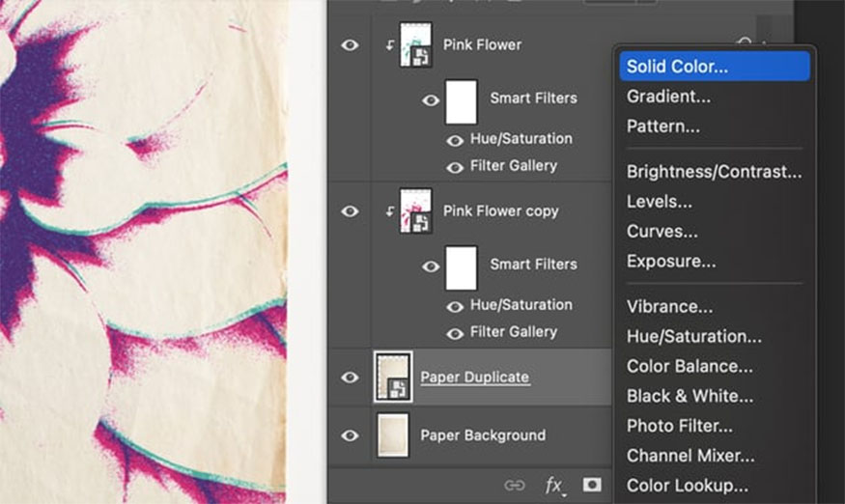Click the add layer mask icon
Viewport: 845px width, 504px height.
click(x=592, y=485)
